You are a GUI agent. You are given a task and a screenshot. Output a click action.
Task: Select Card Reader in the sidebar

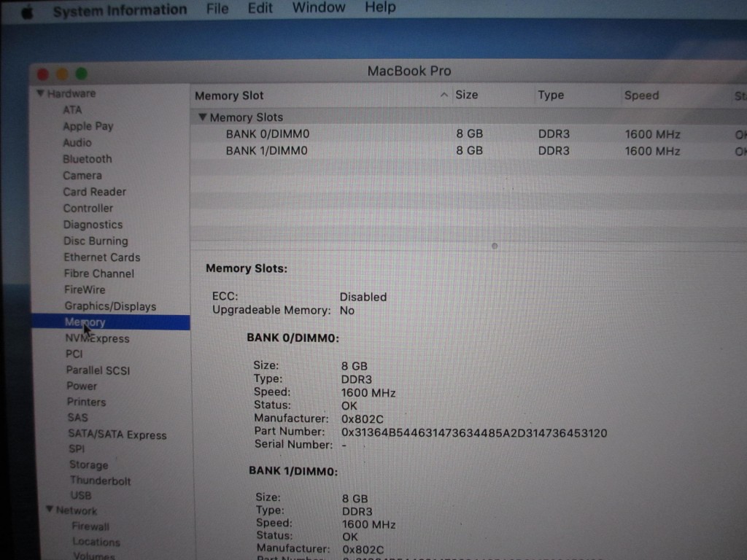click(94, 192)
